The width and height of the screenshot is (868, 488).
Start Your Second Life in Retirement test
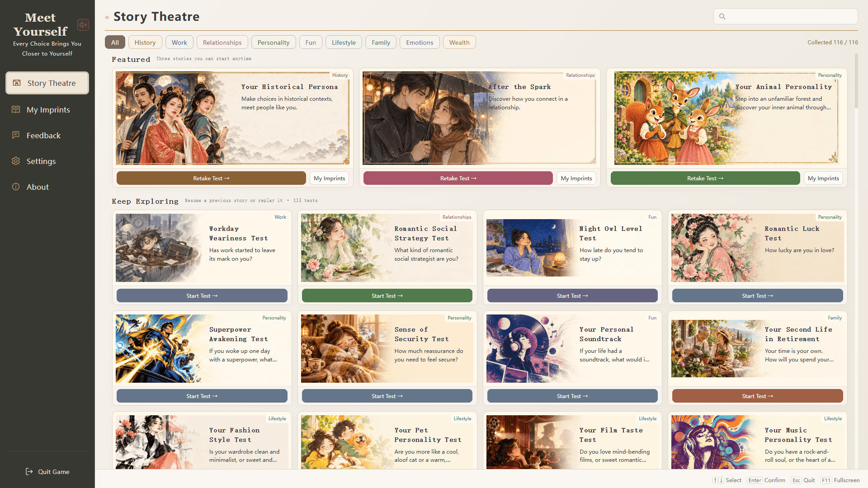pyautogui.click(x=758, y=396)
